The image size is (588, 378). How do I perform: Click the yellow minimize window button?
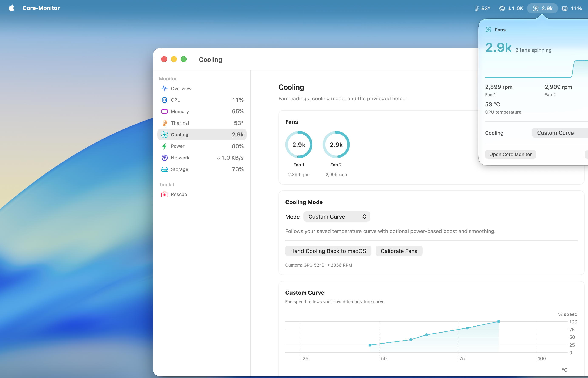[x=174, y=59]
